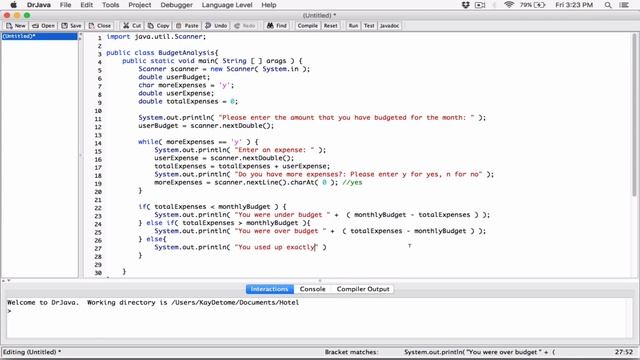Save the document using the Save button

point(71,26)
